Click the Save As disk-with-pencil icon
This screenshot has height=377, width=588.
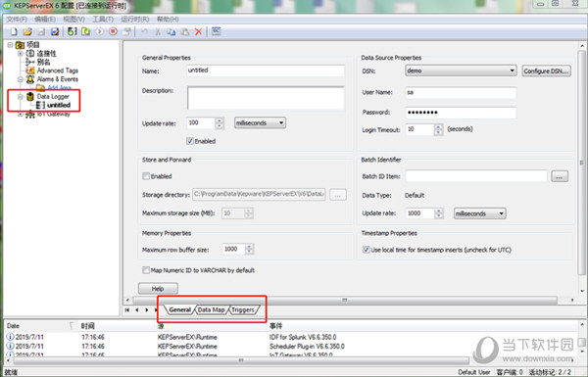coord(55,32)
